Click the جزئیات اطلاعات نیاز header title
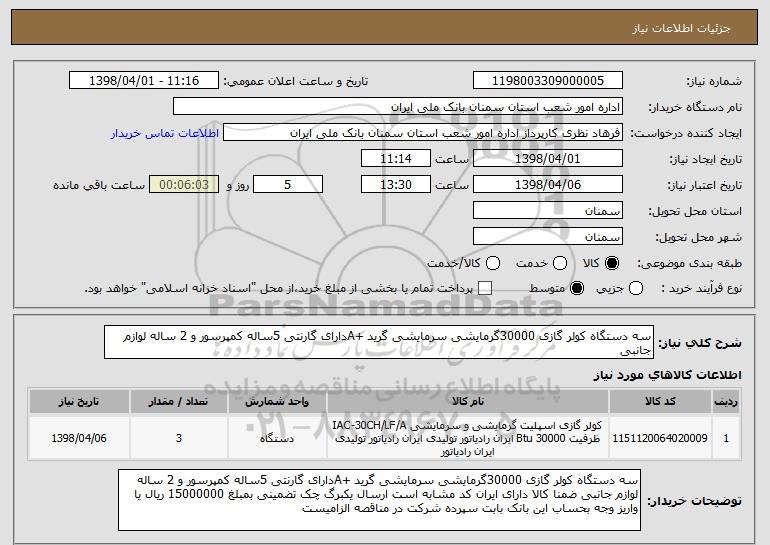The height and width of the screenshot is (545, 770). tap(681, 28)
